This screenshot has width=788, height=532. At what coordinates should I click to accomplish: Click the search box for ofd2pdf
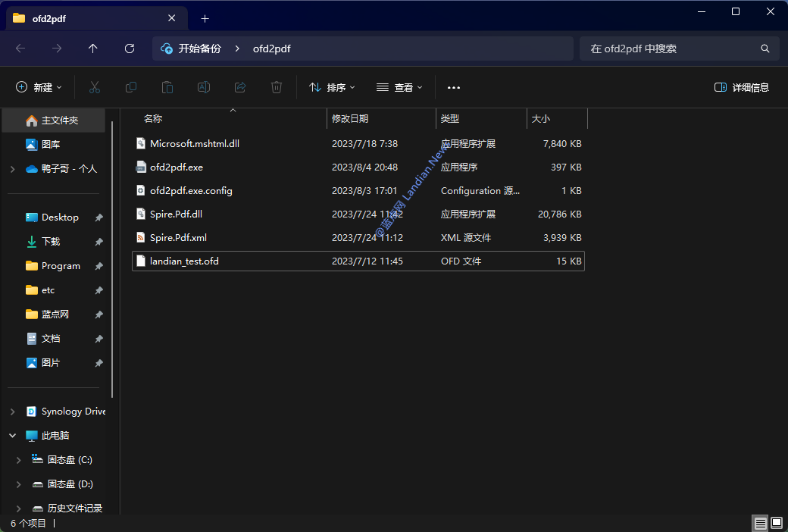coord(671,49)
